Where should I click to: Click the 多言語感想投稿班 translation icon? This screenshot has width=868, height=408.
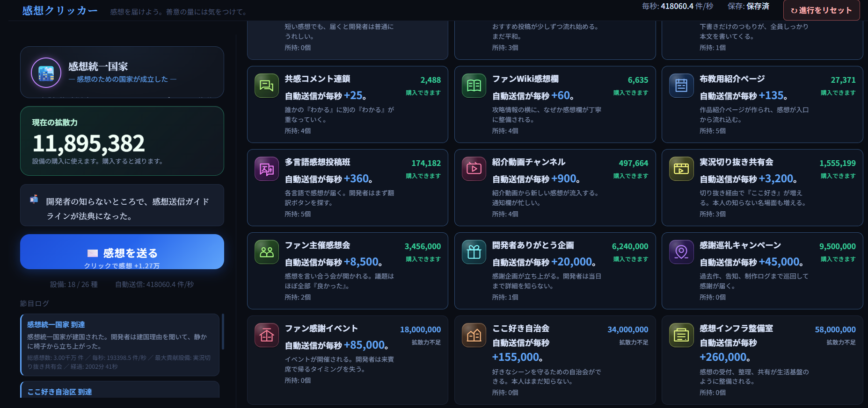(267, 169)
